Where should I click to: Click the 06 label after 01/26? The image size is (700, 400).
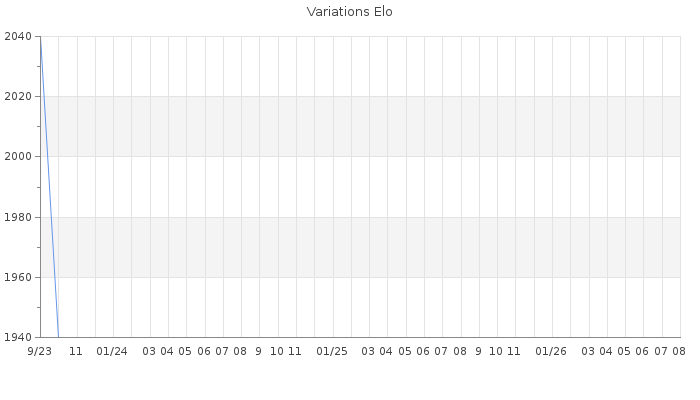click(x=642, y=351)
